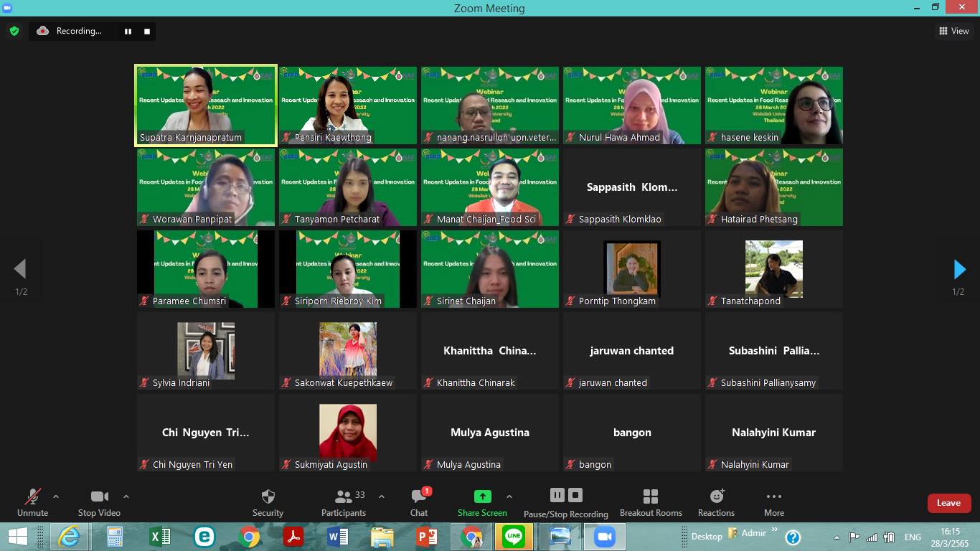Select Manat Chaijan_Food Sci video tile
Image resolution: width=980 pixels, height=551 pixels.
point(490,187)
